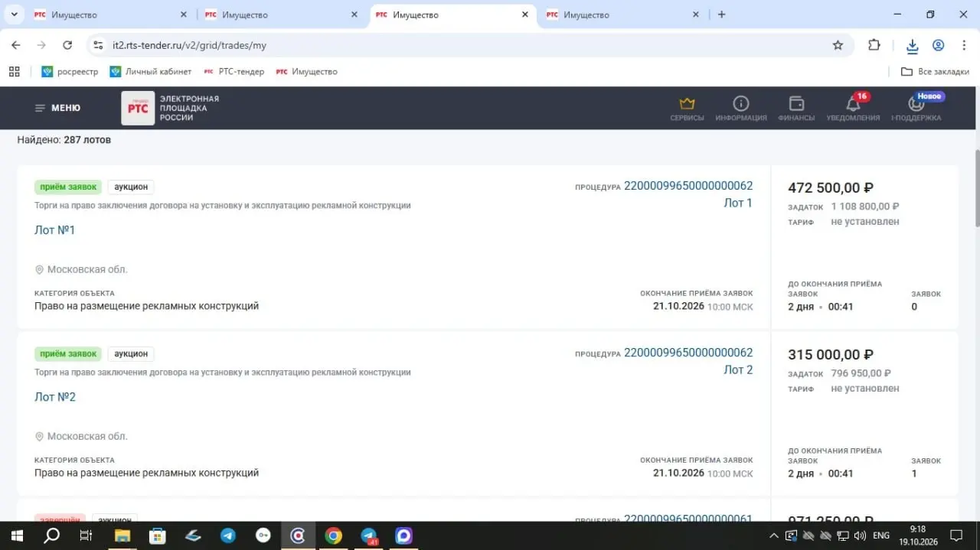The width and height of the screenshot is (980, 550).
Task: Open the apps grid in bookmarks bar
Action: coord(14,71)
